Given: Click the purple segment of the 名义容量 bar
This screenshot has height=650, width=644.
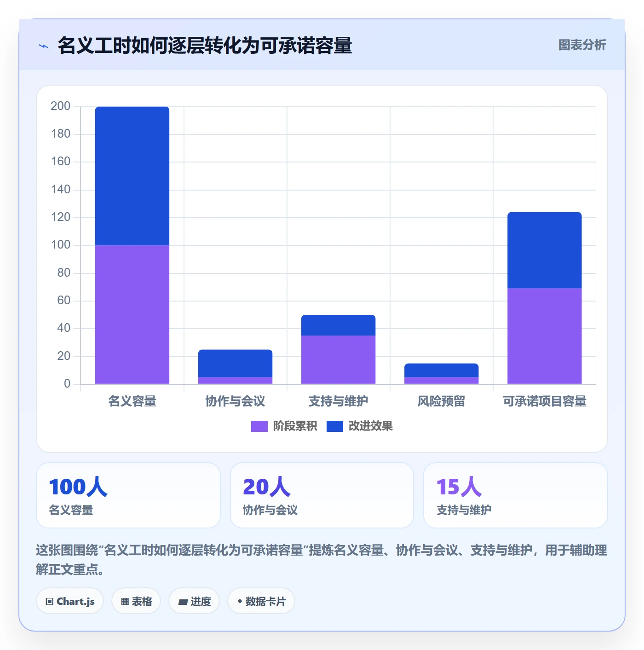Looking at the screenshot, I should click(132, 314).
